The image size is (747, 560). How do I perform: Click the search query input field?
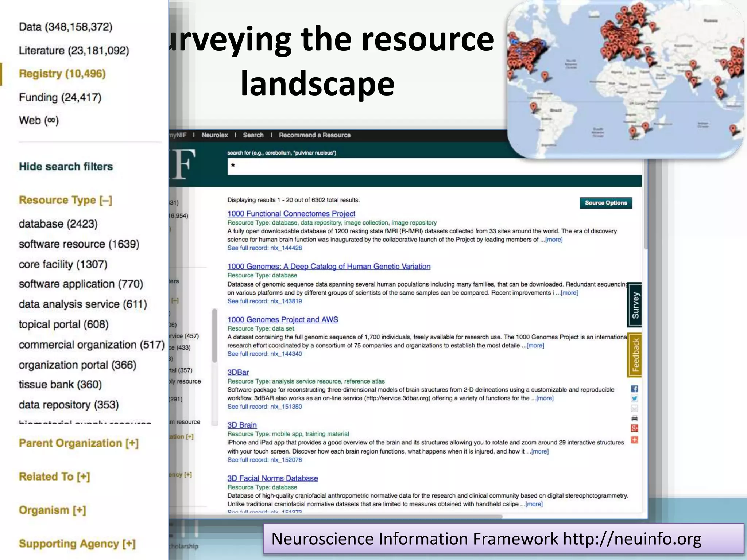[434, 166]
